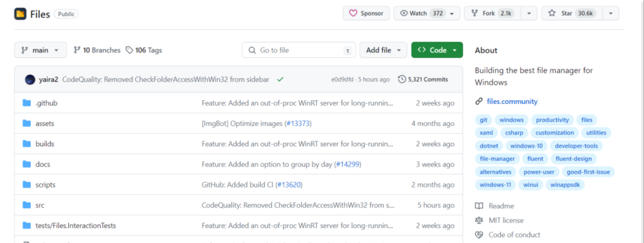The width and height of the screenshot is (644, 243).
Task: Open the main branch selector dropdown
Action: pos(40,50)
